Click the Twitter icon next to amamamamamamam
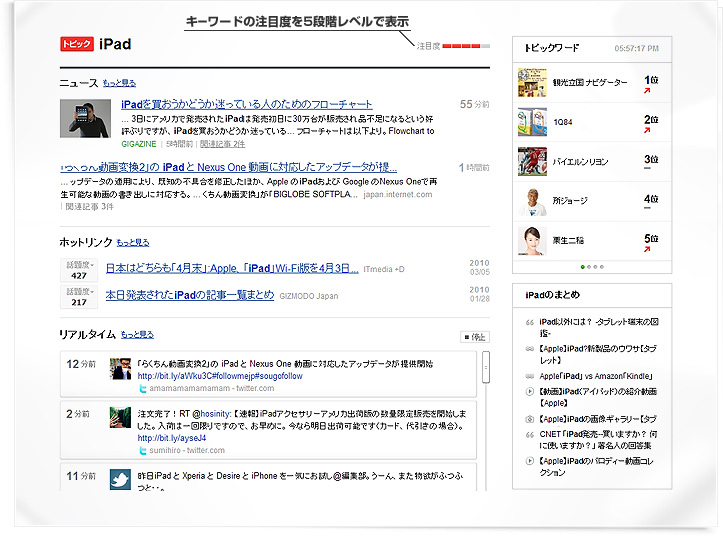Image resolution: width=723 pixels, height=537 pixels. click(x=143, y=389)
